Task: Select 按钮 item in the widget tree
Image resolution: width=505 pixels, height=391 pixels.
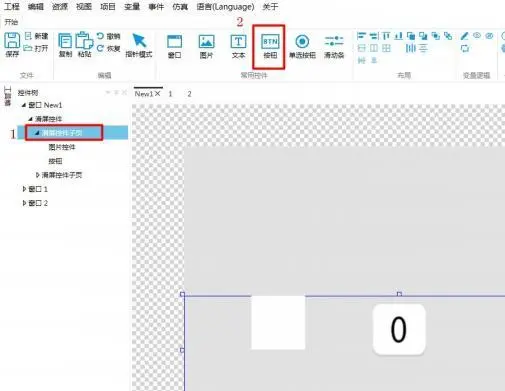Action: click(x=55, y=161)
